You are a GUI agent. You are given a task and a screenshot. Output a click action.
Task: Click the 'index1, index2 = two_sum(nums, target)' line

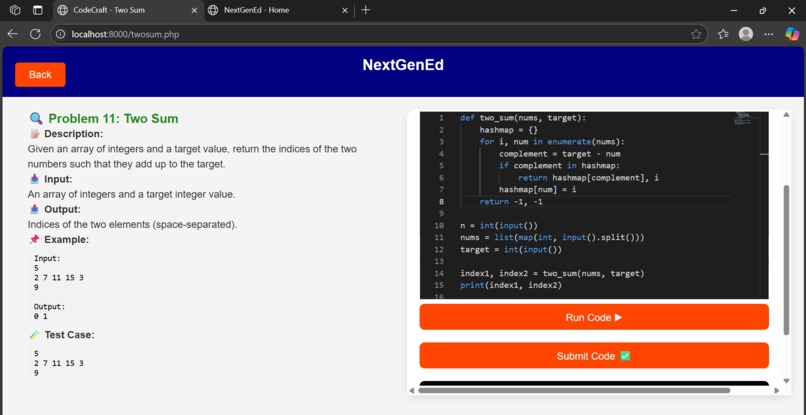(552, 273)
